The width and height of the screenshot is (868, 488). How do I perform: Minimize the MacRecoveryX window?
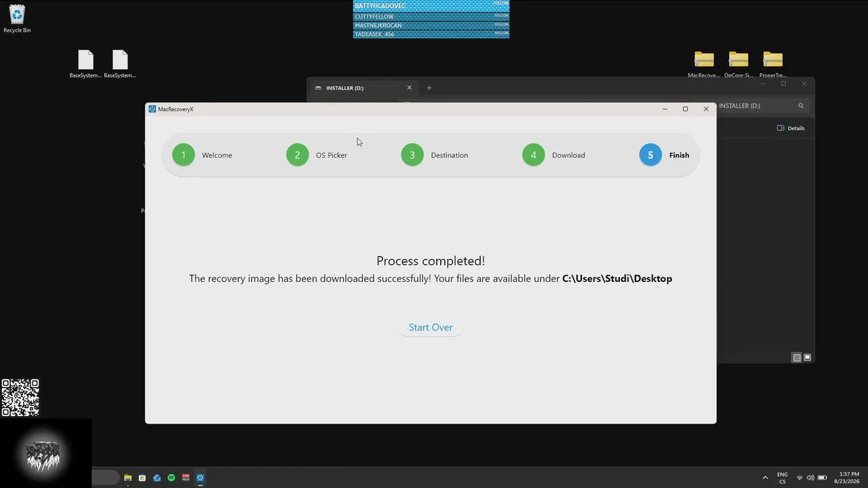click(x=665, y=109)
